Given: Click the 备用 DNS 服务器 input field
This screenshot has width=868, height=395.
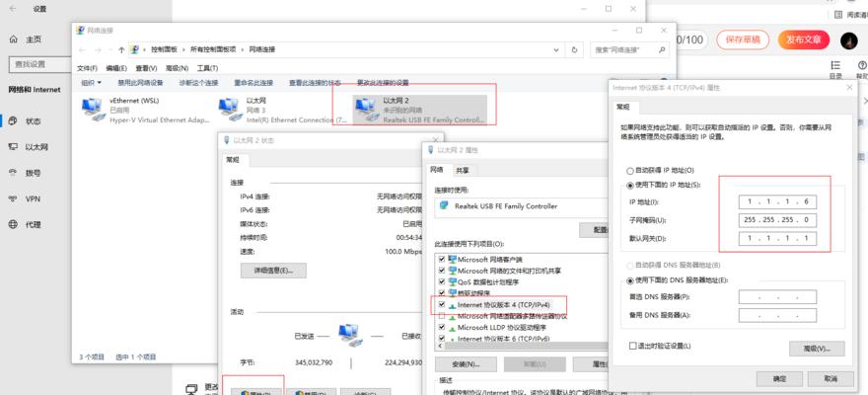Looking at the screenshot, I should tap(777, 315).
